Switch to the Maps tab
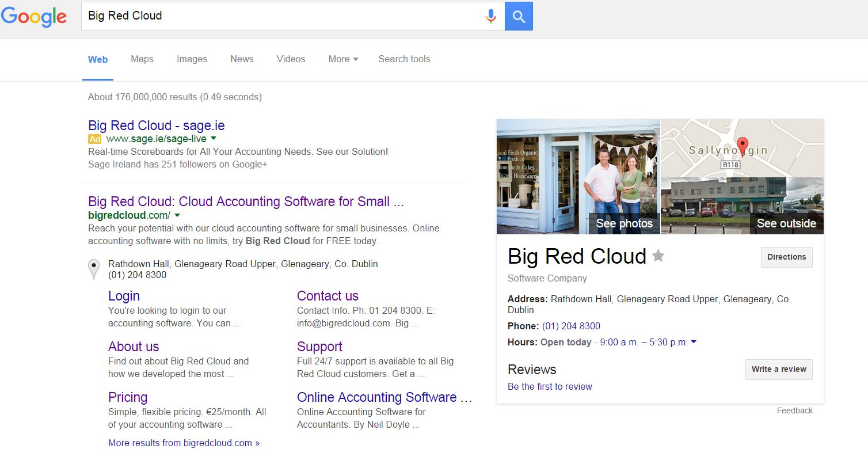 click(142, 59)
